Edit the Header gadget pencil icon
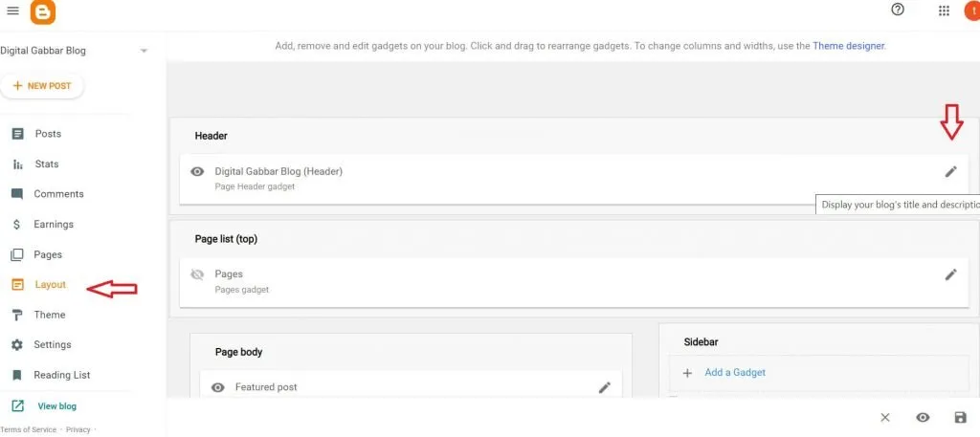Screen dimensions: 980x437 click(950, 171)
